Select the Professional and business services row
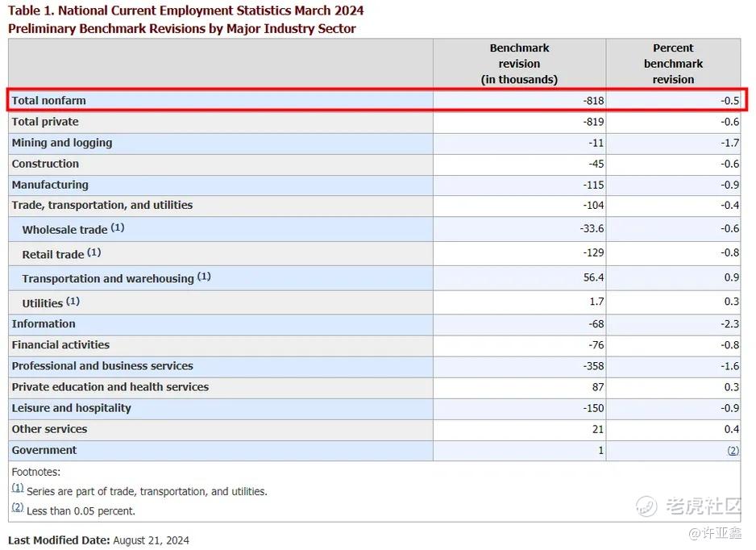This screenshot has height=550, width=756. [374, 366]
